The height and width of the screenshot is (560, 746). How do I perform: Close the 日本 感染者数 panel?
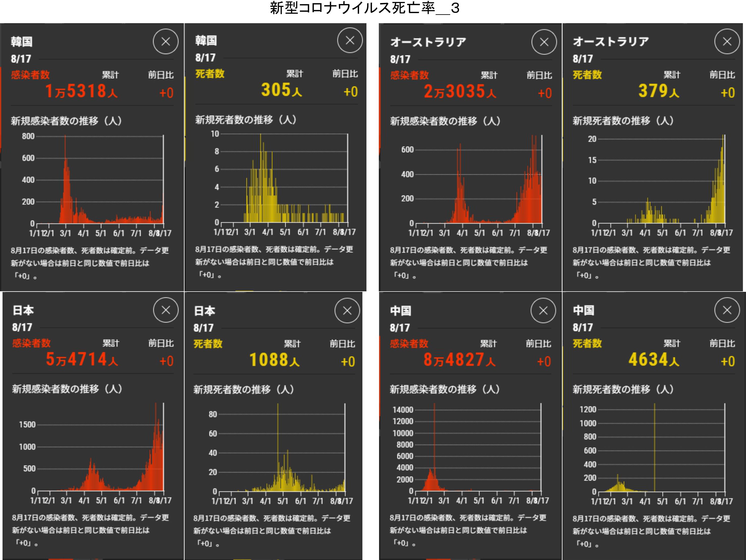pyautogui.click(x=166, y=310)
